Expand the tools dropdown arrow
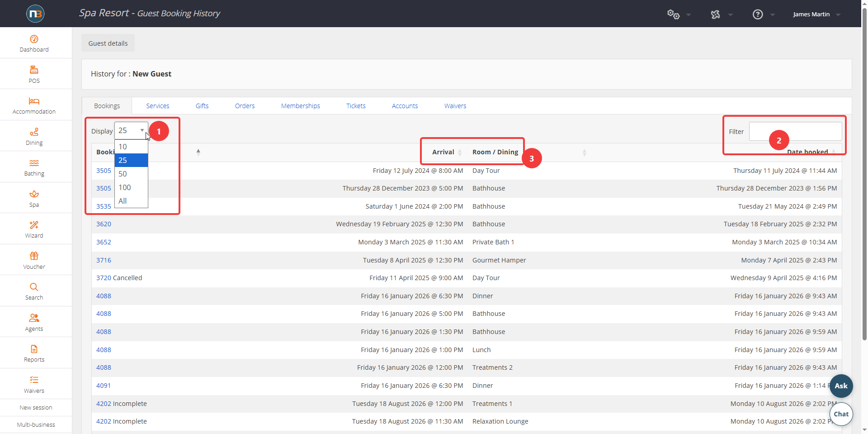The image size is (868, 434). tap(731, 14)
